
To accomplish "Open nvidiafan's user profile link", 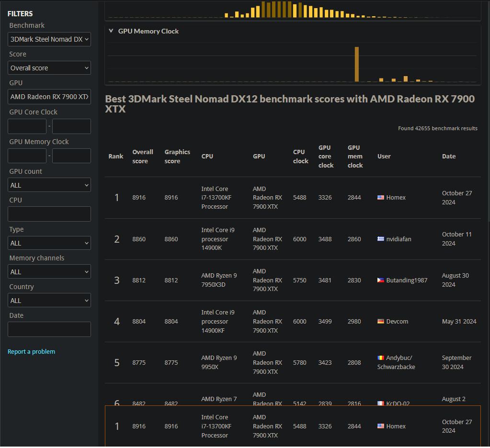I will click(399, 239).
